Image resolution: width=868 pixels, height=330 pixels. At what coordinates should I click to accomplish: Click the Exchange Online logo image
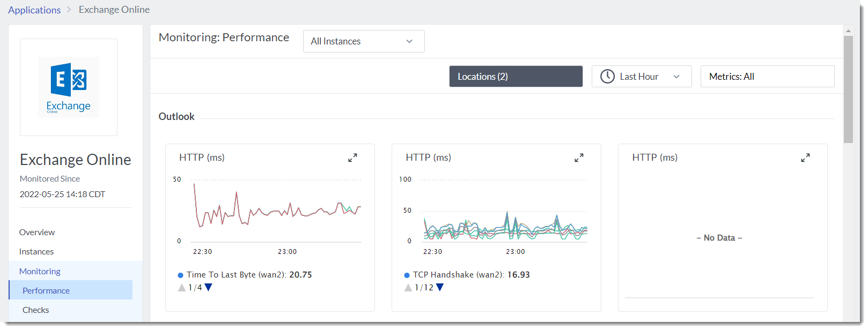(x=69, y=87)
